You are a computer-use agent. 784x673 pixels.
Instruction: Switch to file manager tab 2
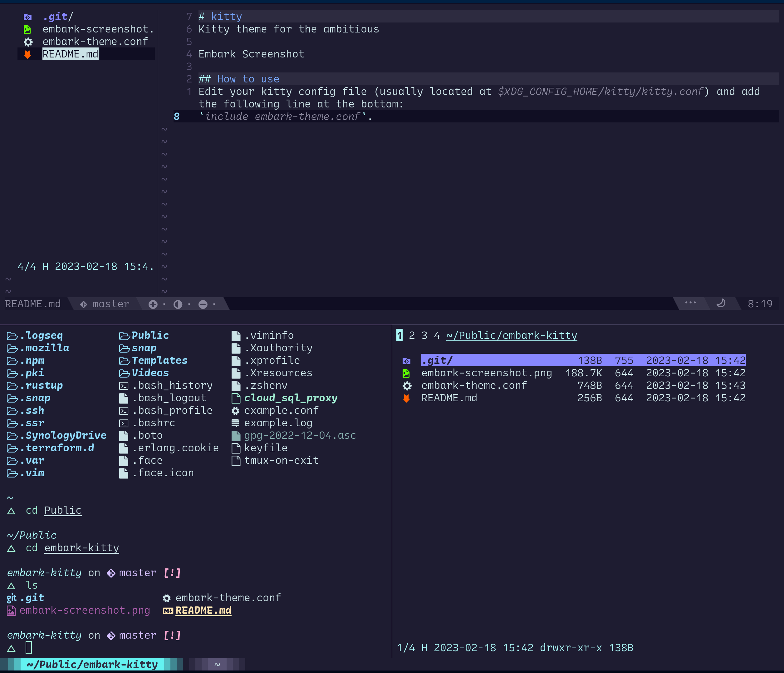pos(412,335)
